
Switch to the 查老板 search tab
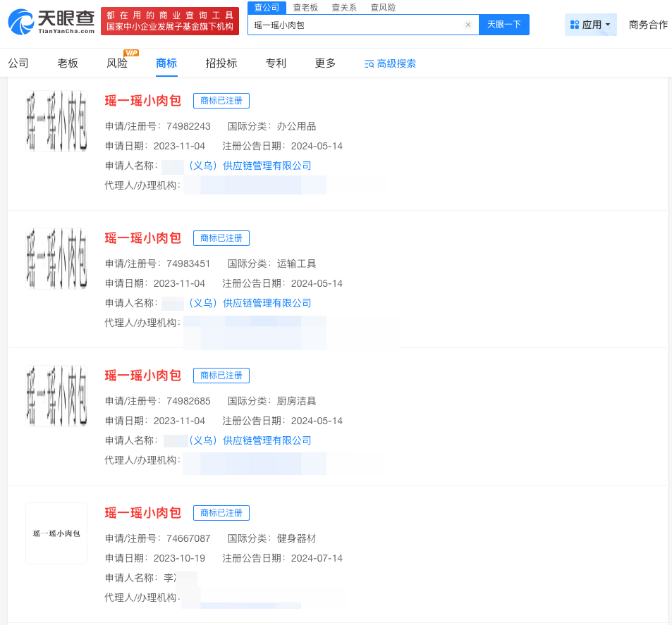pos(305,8)
